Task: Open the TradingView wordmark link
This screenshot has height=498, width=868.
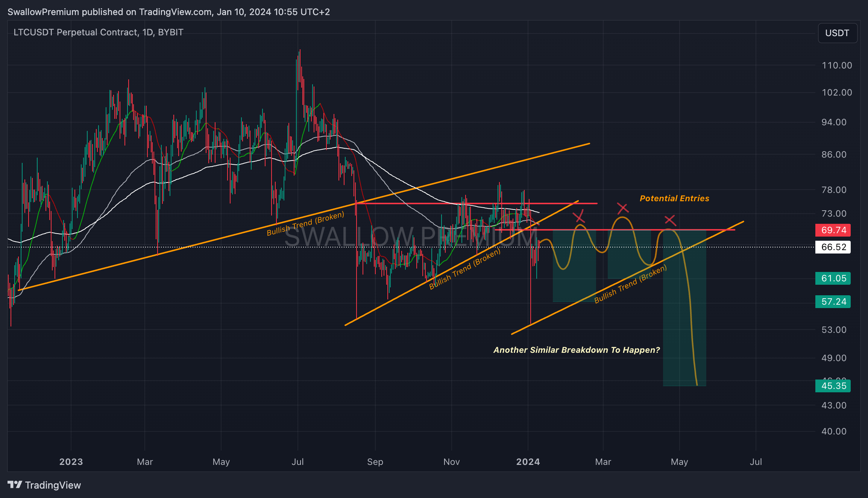Action: point(53,485)
